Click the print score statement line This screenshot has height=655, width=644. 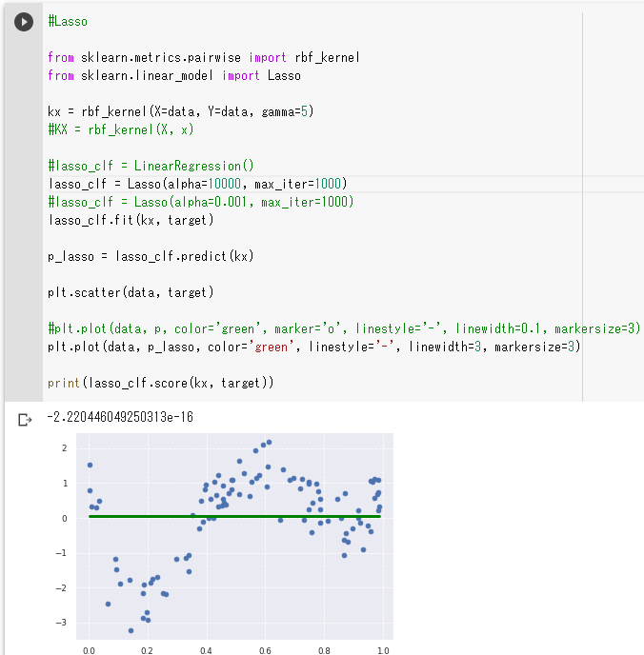click(x=160, y=383)
